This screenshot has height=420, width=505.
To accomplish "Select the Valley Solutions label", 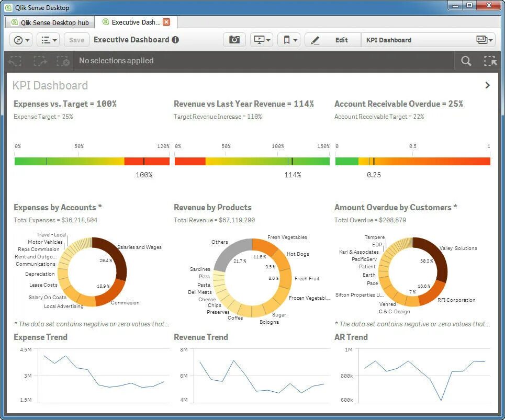I will click(x=458, y=248).
